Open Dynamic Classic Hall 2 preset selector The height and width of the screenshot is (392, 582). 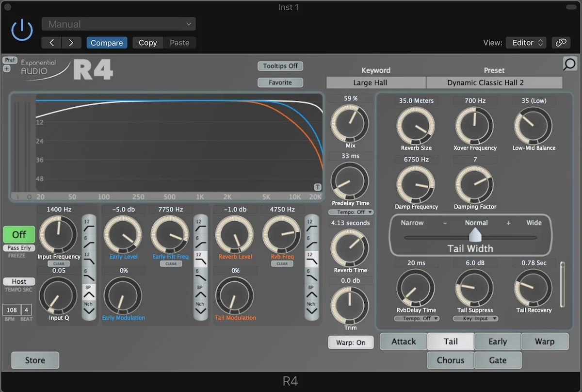[x=494, y=82]
